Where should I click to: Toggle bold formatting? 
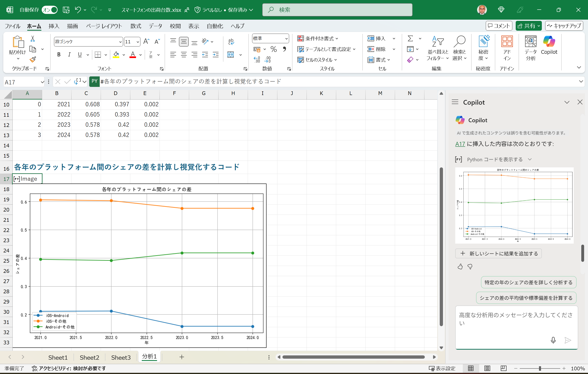[59, 55]
